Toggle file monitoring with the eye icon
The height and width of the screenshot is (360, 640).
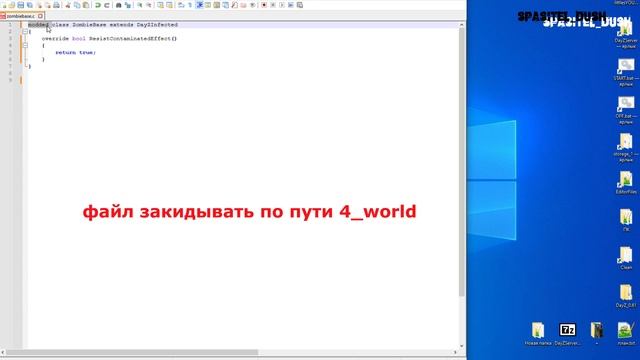click(x=253, y=5)
